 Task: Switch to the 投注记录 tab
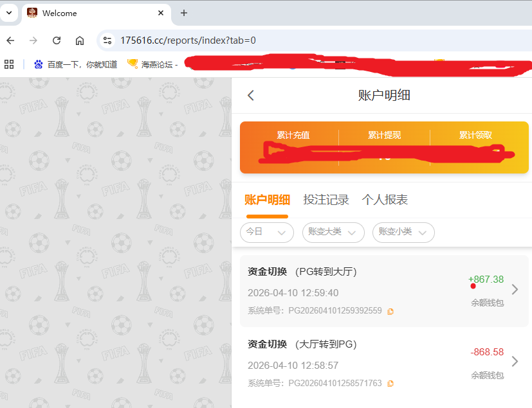tap(326, 200)
